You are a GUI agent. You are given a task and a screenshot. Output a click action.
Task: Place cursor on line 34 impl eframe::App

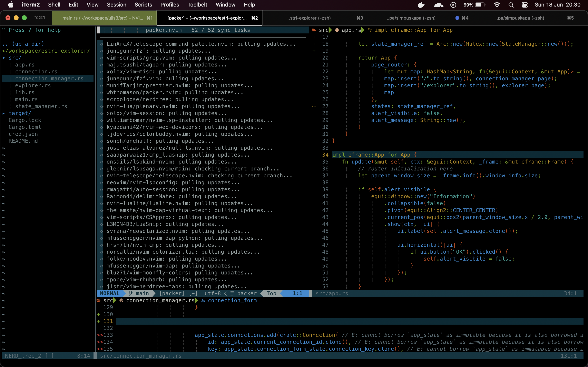[x=374, y=155]
